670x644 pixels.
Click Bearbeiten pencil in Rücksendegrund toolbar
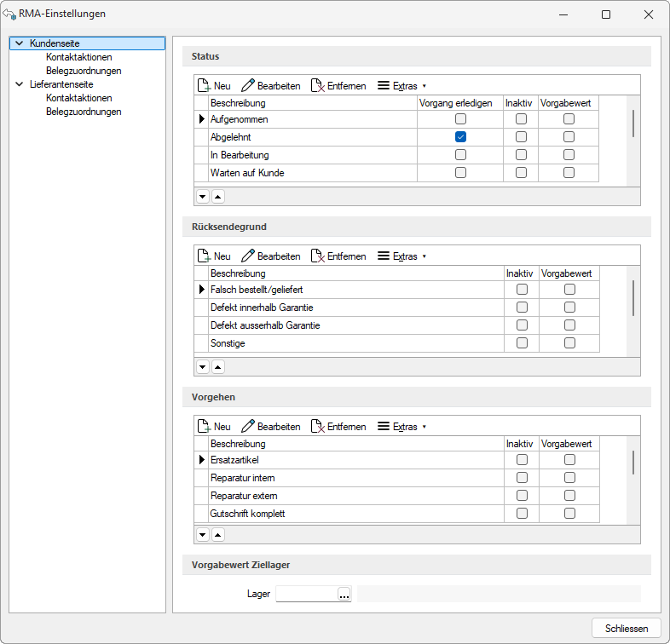coord(248,256)
